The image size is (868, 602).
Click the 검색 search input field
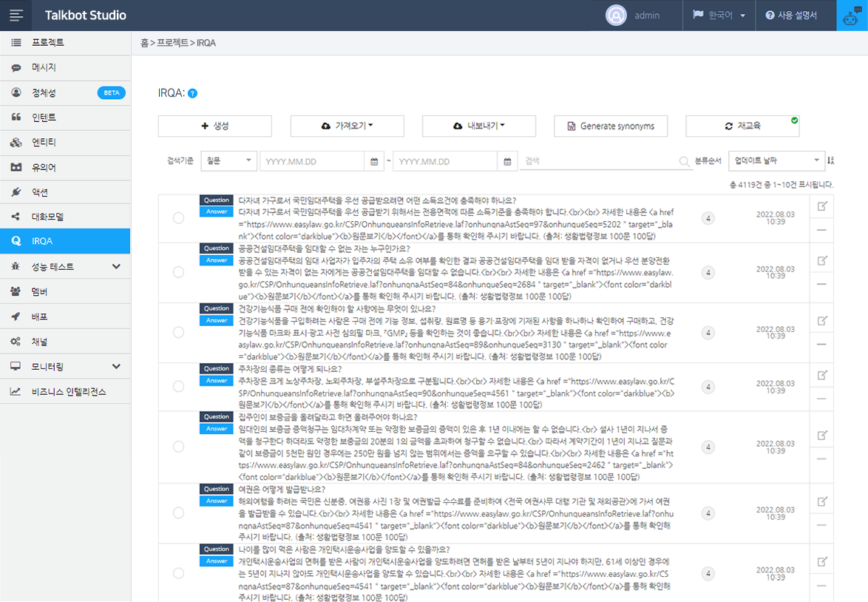pos(599,161)
